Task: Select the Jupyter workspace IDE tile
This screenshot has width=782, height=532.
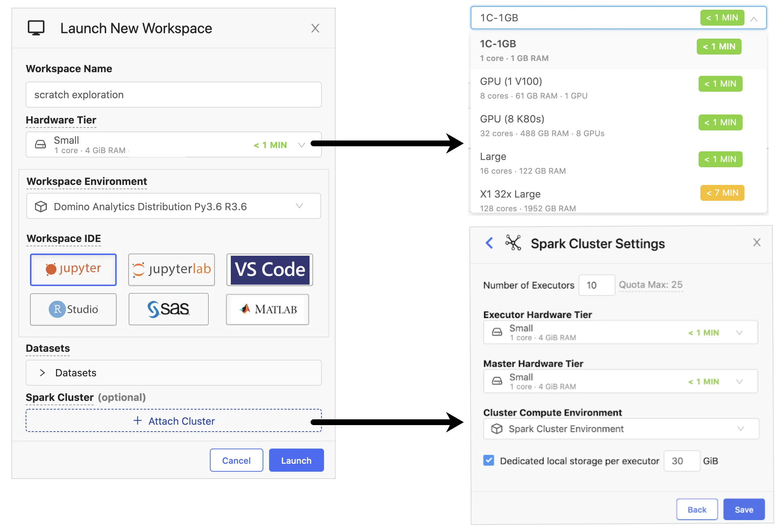Action: 73,269
